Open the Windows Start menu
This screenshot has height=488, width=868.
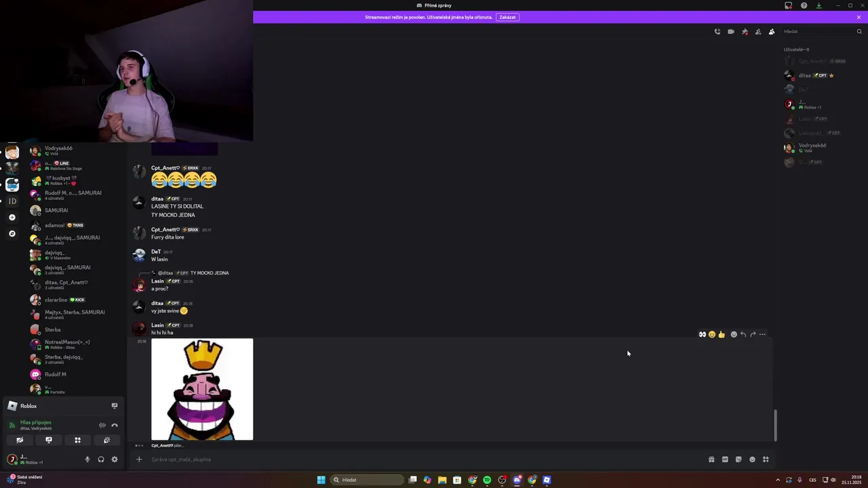point(321,480)
